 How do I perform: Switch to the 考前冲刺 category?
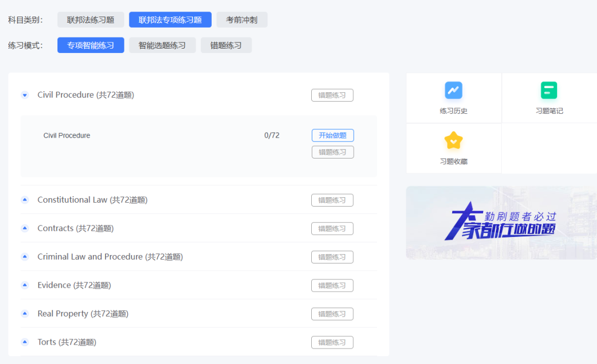[242, 20]
